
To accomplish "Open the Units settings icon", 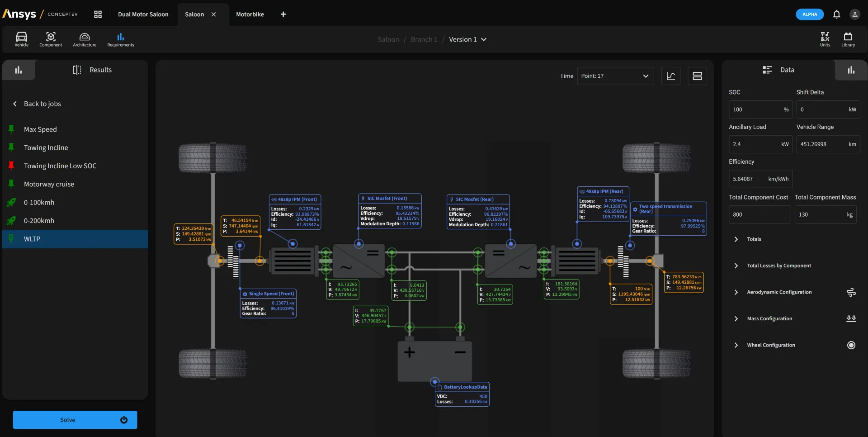I will [x=825, y=39].
